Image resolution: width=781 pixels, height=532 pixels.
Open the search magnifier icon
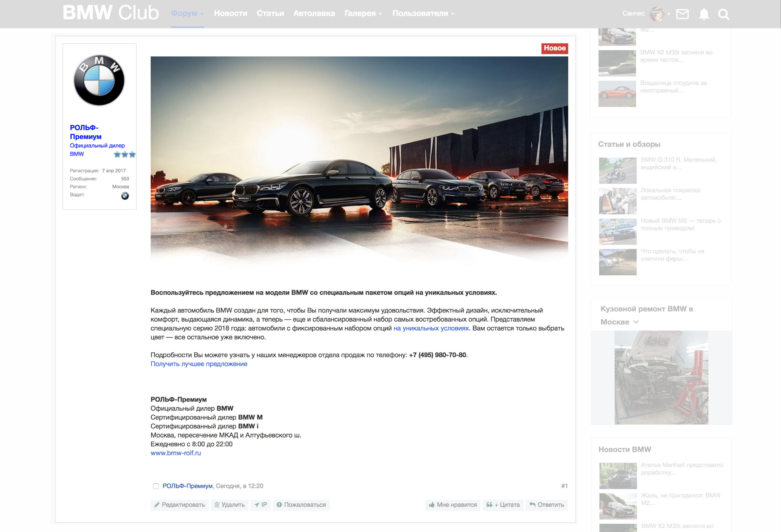724,14
